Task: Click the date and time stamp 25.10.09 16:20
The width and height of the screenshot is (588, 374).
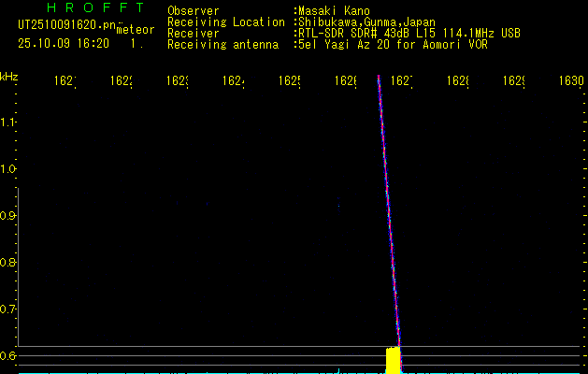Action: click(64, 43)
